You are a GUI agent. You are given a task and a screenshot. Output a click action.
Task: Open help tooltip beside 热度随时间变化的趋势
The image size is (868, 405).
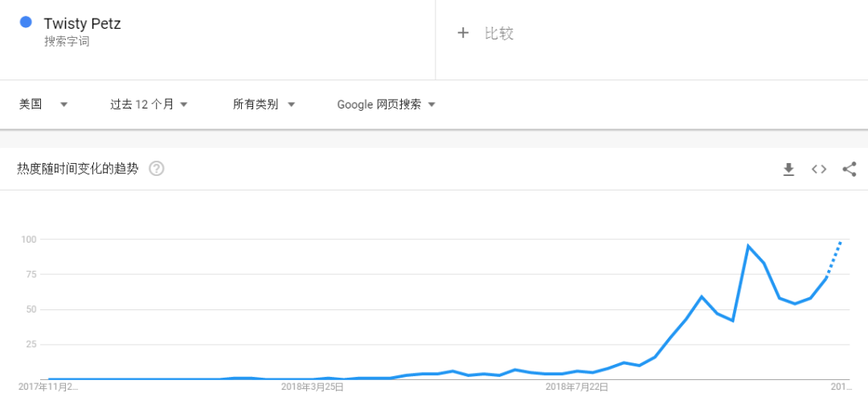(x=157, y=169)
